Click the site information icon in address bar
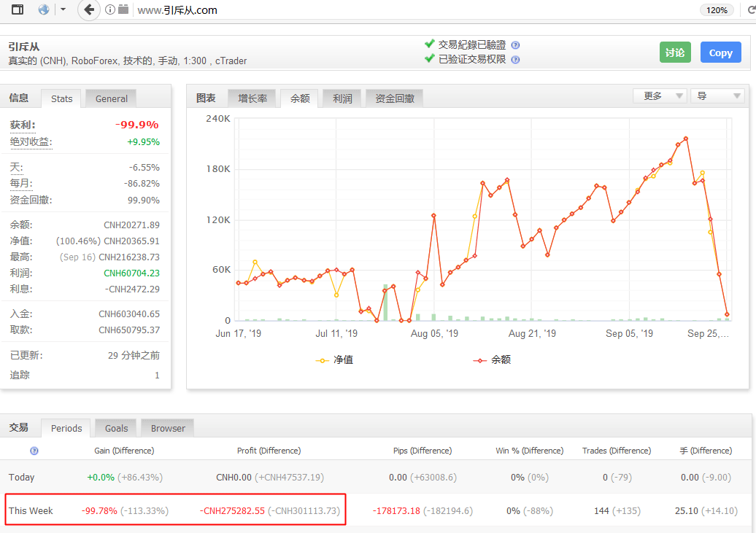Viewport: 756px width, 533px height. (x=110, y=9)
